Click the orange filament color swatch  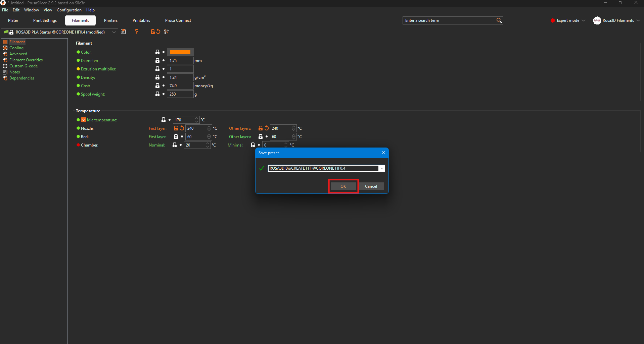180,52
